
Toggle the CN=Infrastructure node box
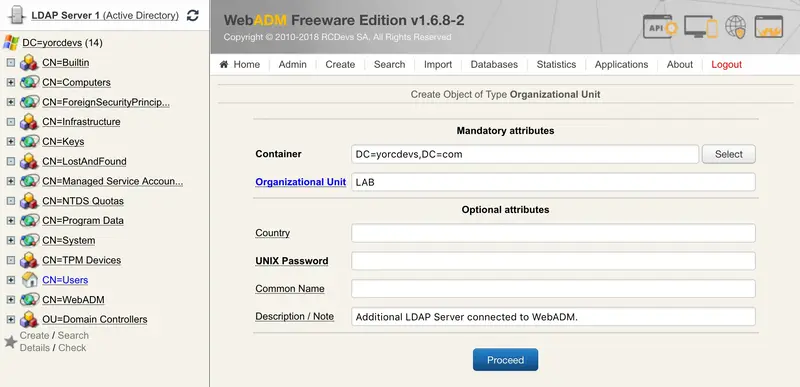(10, 122)
